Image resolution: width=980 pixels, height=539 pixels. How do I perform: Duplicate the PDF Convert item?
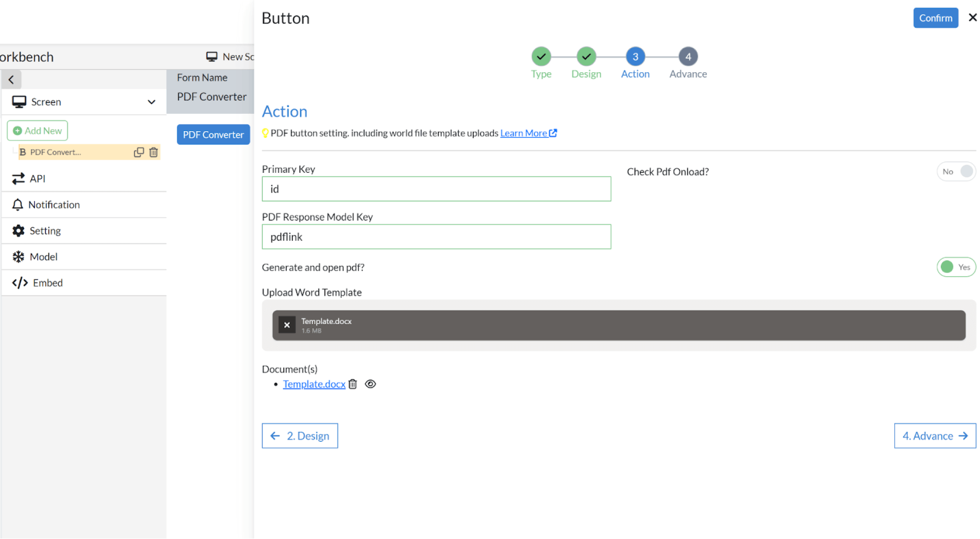(138, 152)
